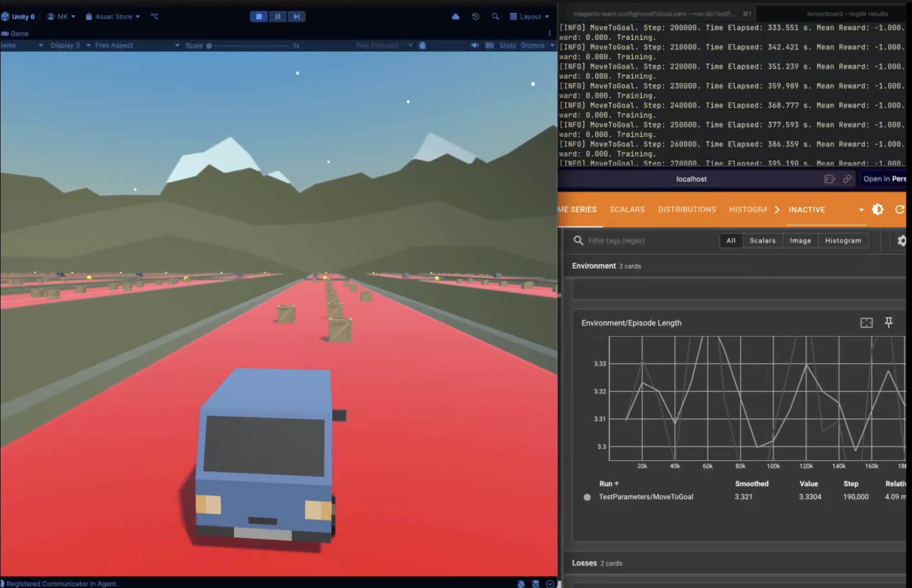Click the tab overflow chevron arrow

(x=777, y=210)
